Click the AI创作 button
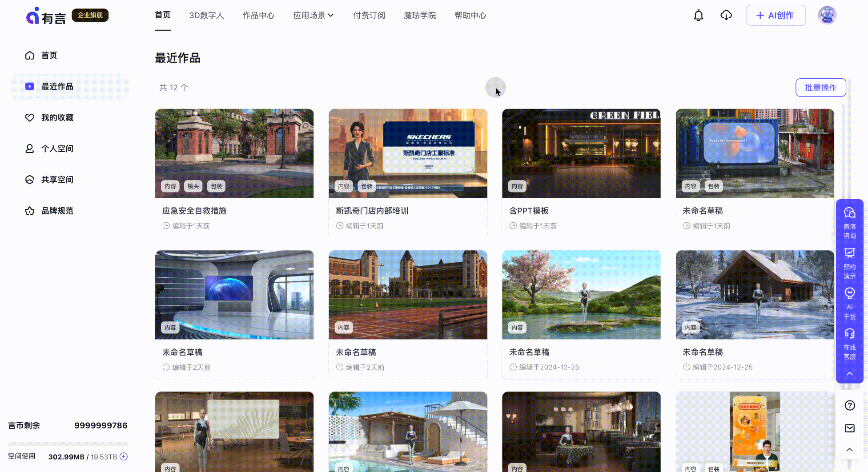The width and height of the screenshot is (868, 472). [x=776, y=16]
